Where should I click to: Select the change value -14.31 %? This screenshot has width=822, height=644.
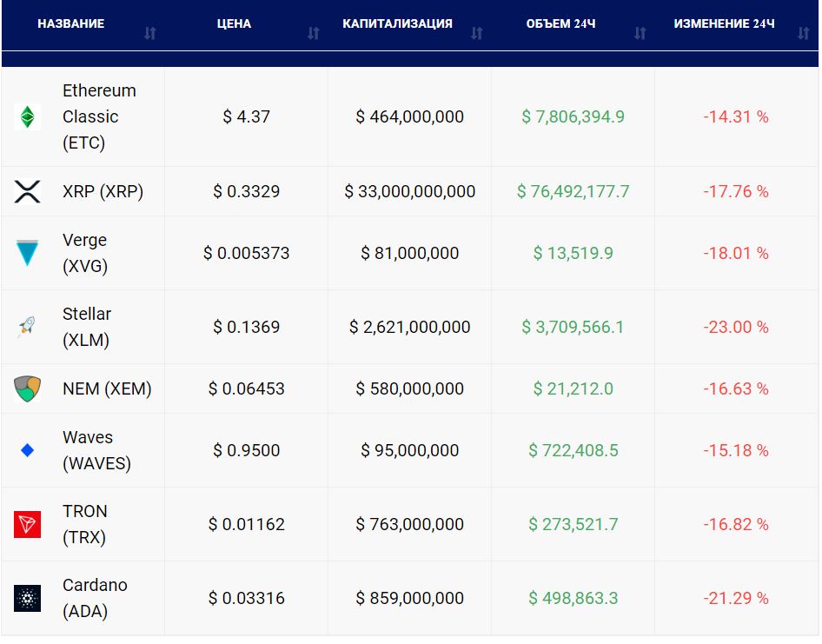[x=736, y=116]
